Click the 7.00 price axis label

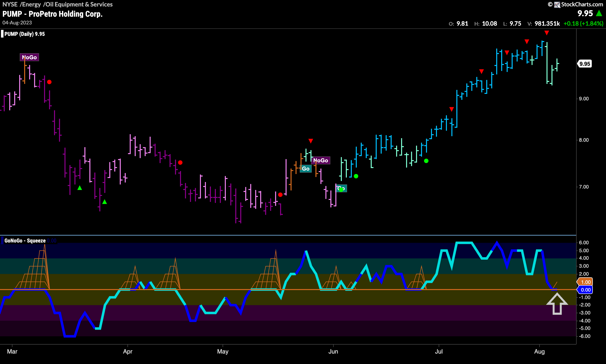click(584, 187)
